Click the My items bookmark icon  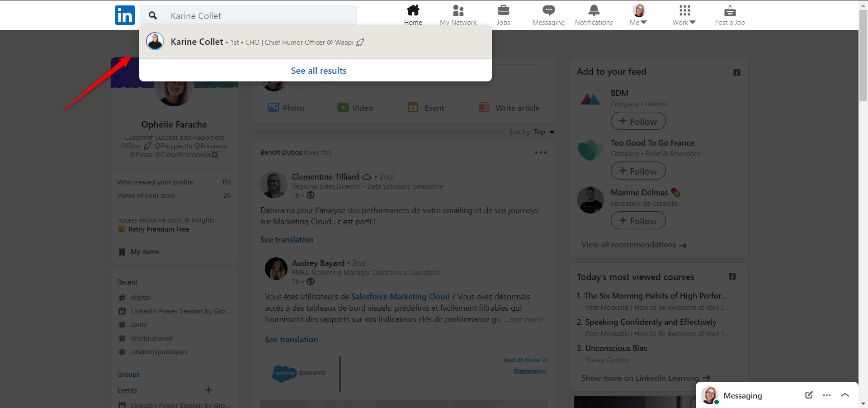click(x=122, y=252)
